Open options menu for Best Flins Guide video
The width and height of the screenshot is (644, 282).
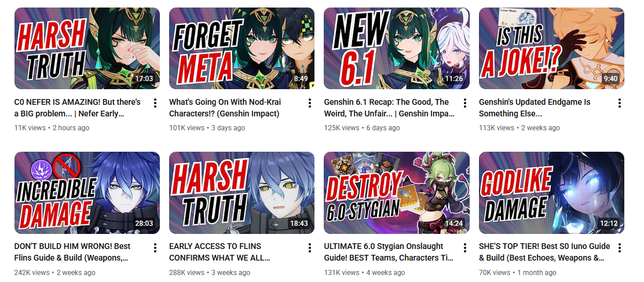[x=155, y=247]
